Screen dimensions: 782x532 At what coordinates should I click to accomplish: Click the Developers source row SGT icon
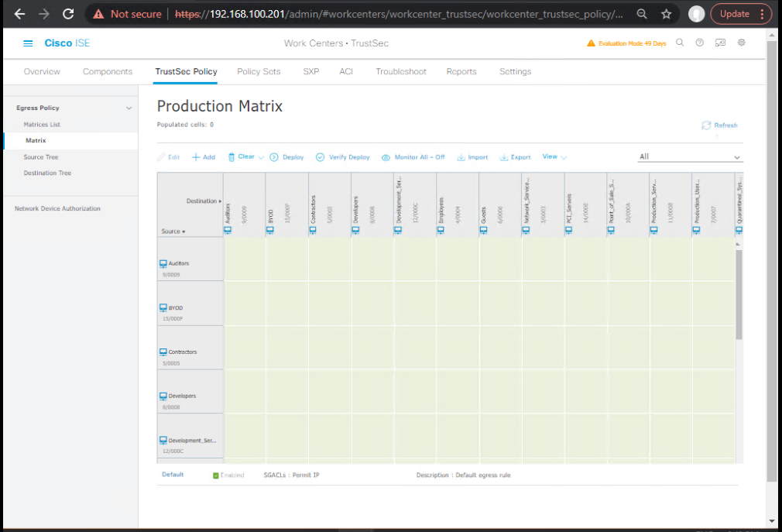[x=163, y=396]
